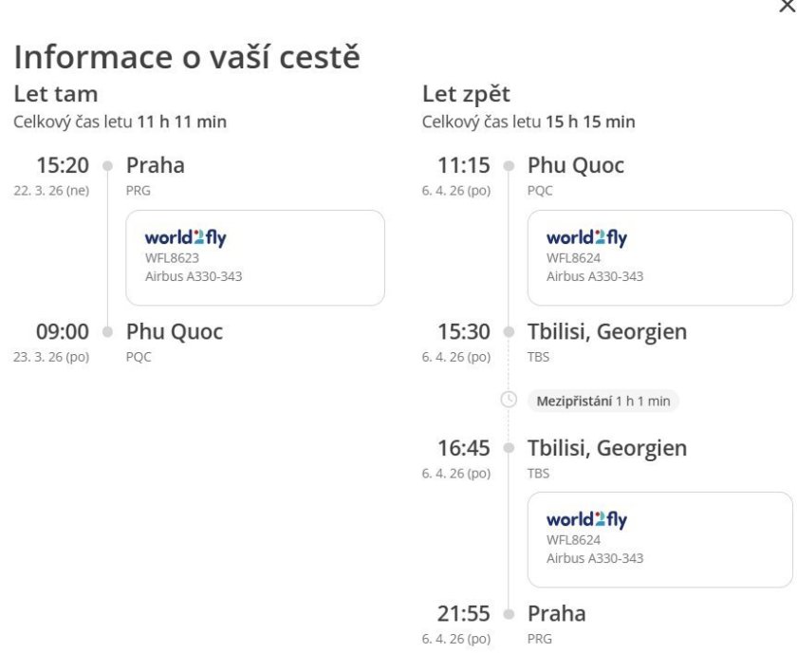Click the PQC airport code under 09:00 arrival

point(139,357)
